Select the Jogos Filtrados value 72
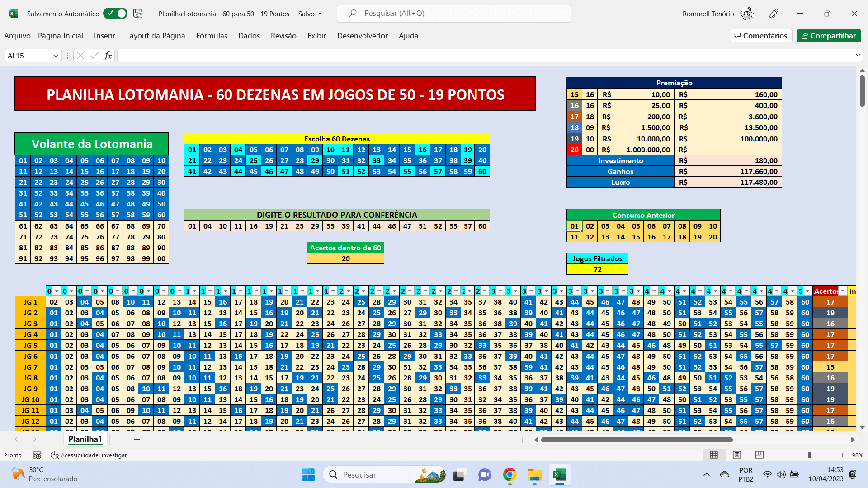 coord(597,269)
